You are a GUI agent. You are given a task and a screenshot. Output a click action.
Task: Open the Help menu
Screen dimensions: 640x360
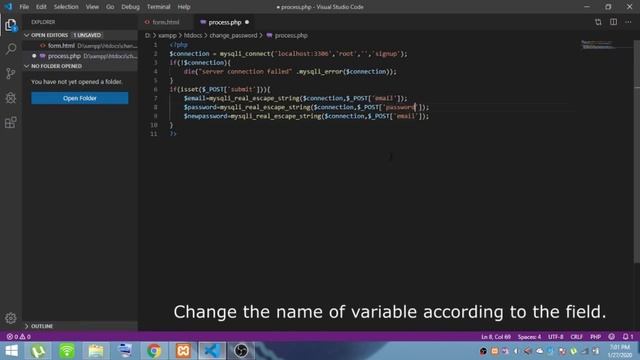coord(184,7)
